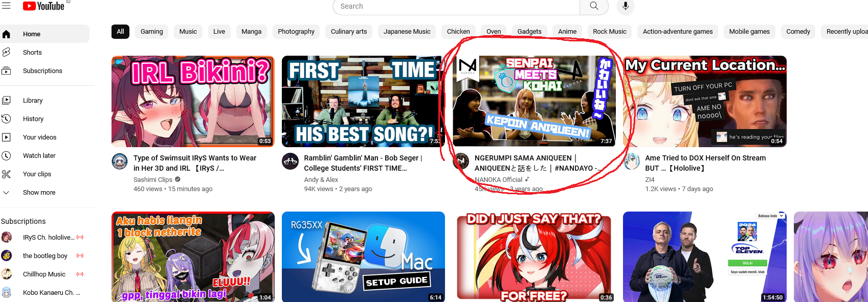Select the Gadgets filter chip
This screenshot has height=302, width=868.
click(529, 32)
